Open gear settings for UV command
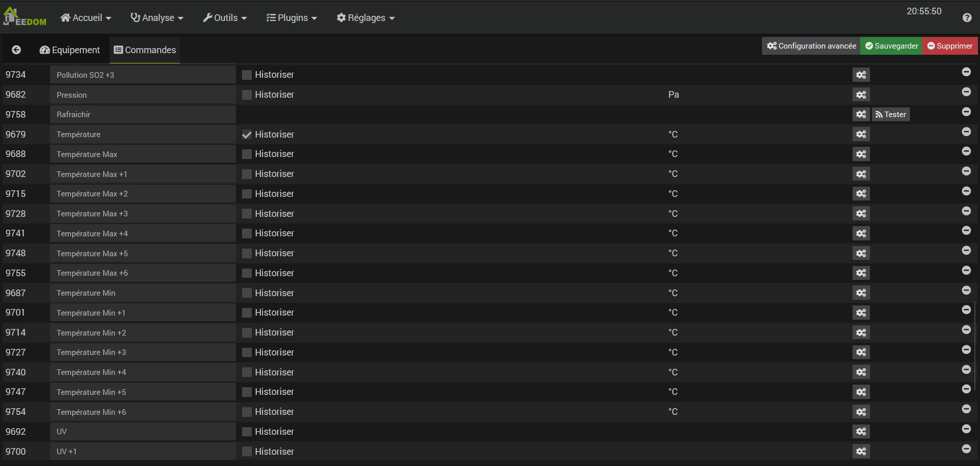 pyautogui.click(x=861, y=432)
